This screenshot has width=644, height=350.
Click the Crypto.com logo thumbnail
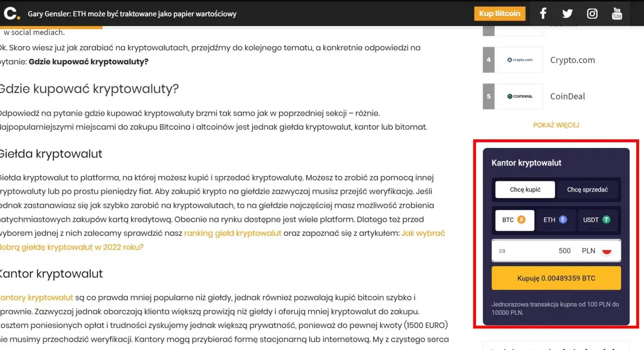pyautogui.click(x=520, y=59)
